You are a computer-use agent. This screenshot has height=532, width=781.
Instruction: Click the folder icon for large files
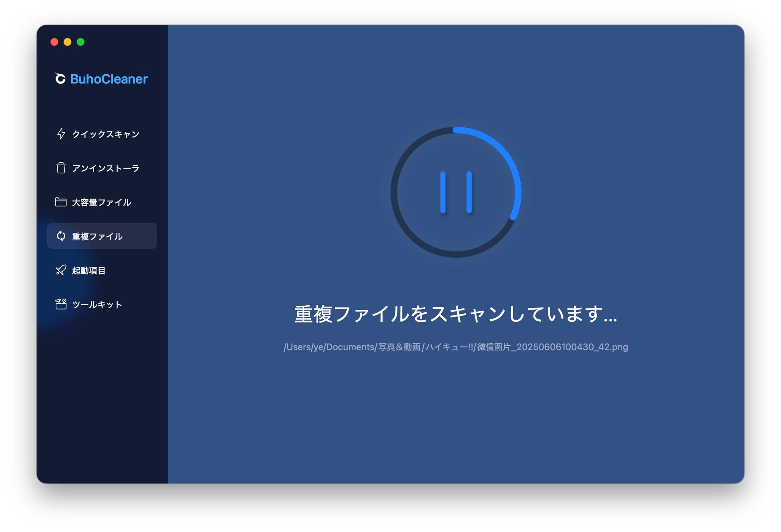(x=61, y=202)
